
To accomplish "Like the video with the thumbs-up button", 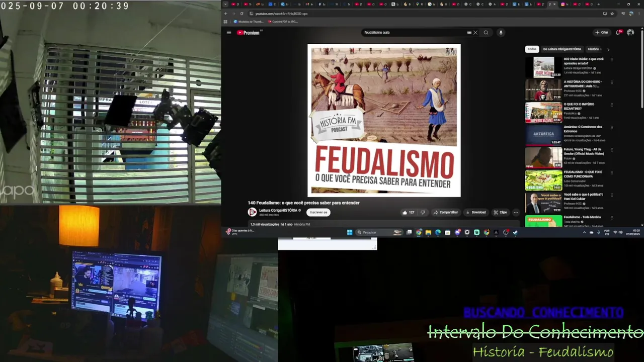I will [409, 212].
